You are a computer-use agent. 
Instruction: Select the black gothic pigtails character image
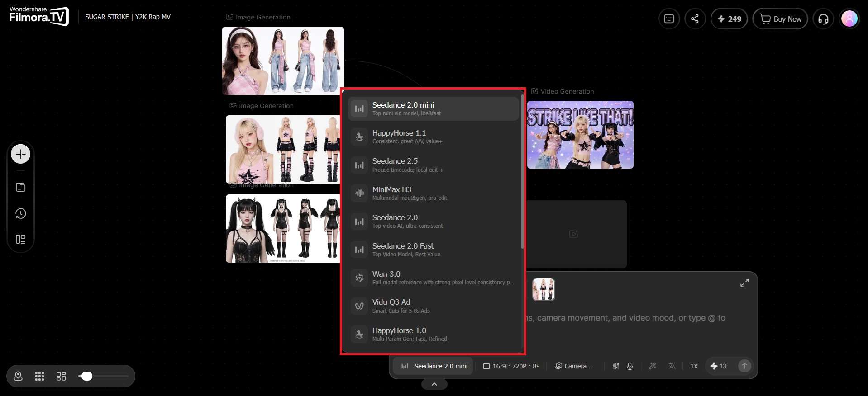click(283, 228)
